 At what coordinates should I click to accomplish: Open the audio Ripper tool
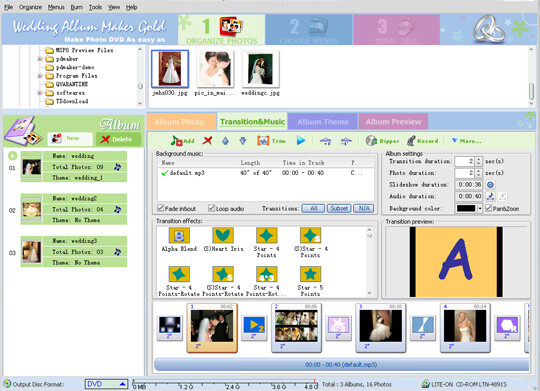[x=382, y=141]
